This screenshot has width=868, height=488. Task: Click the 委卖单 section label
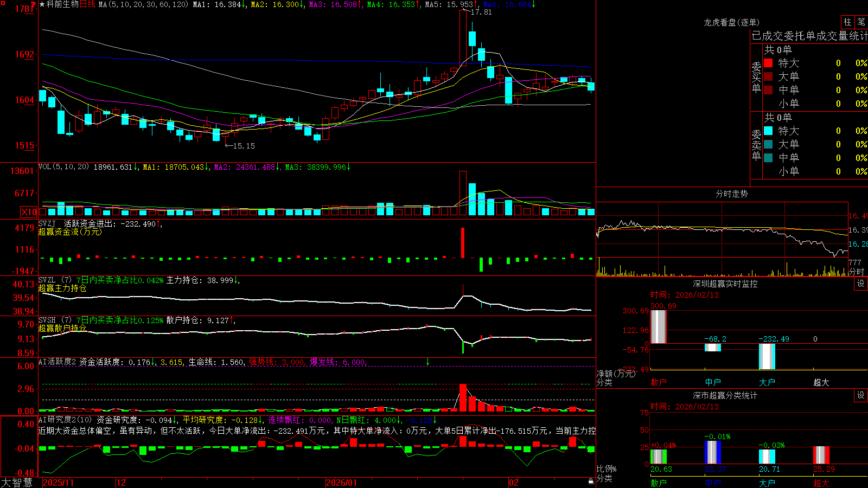tap(756, 145)
